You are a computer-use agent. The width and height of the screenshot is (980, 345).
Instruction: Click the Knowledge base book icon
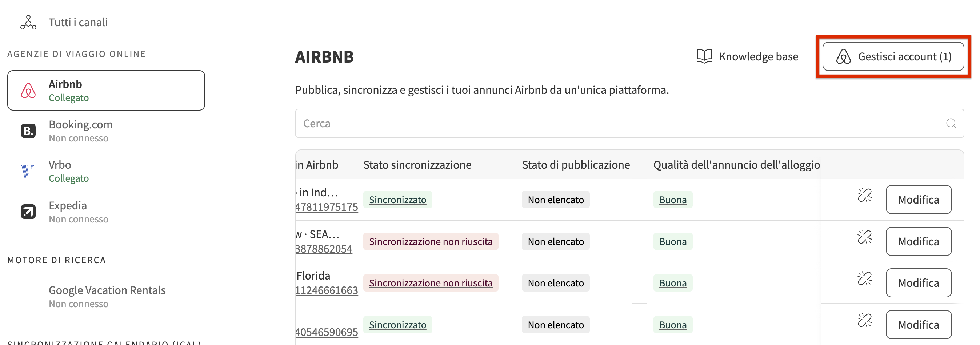[704, 56]
